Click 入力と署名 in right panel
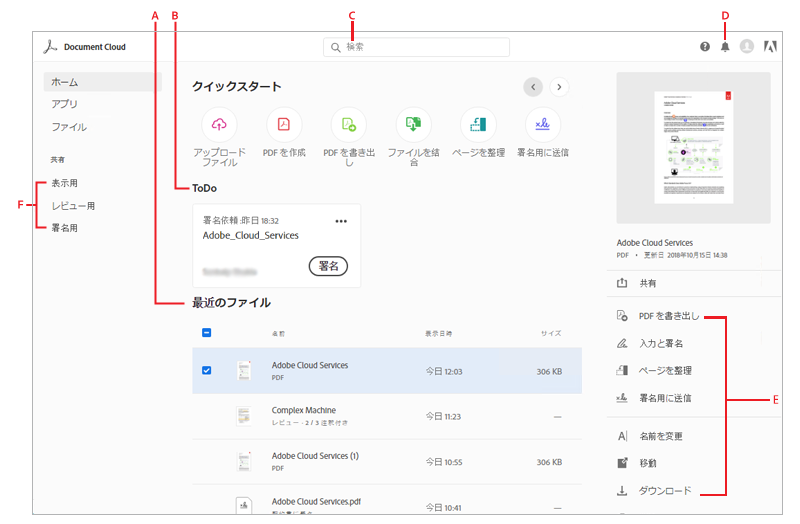This screenshot has height=524, width=800. point(661,343)
